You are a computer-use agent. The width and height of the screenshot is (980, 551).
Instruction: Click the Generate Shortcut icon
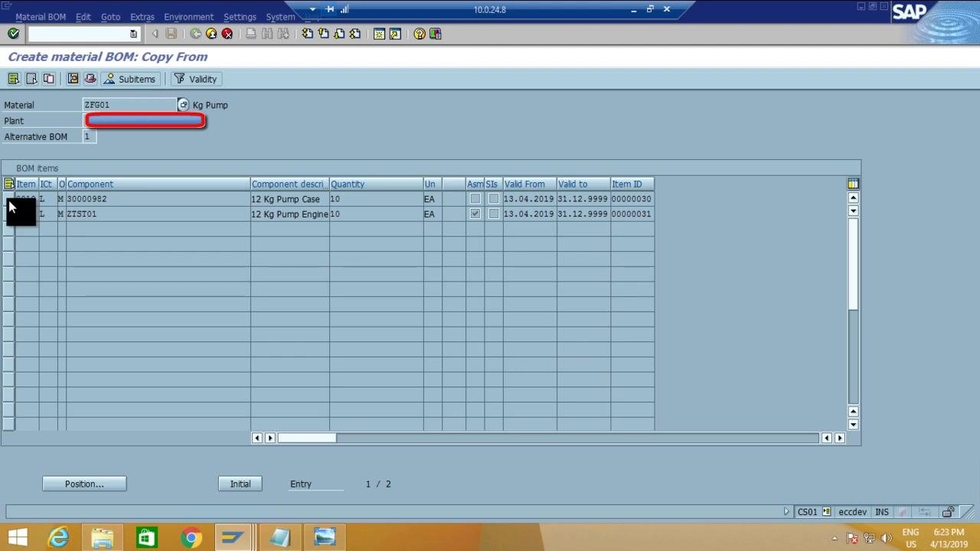coord(395,34)
